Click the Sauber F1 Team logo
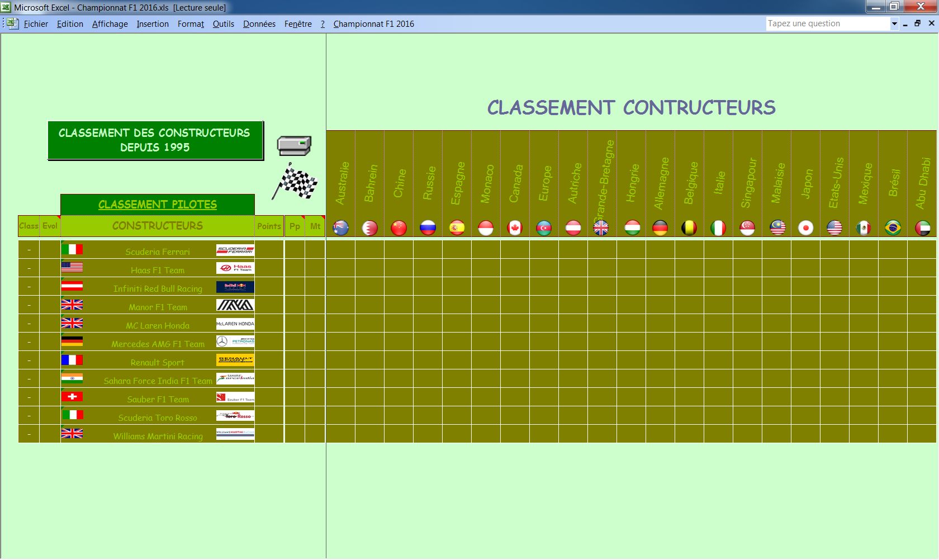Viewport: 939px width, 560px height. click(235, 397)
